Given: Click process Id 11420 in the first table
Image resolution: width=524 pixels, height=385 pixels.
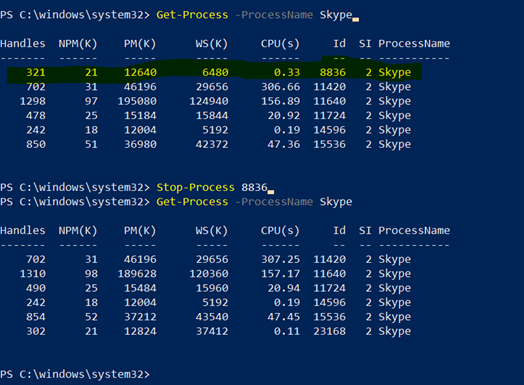Looking at the screenshot, I should click(330, 87).
